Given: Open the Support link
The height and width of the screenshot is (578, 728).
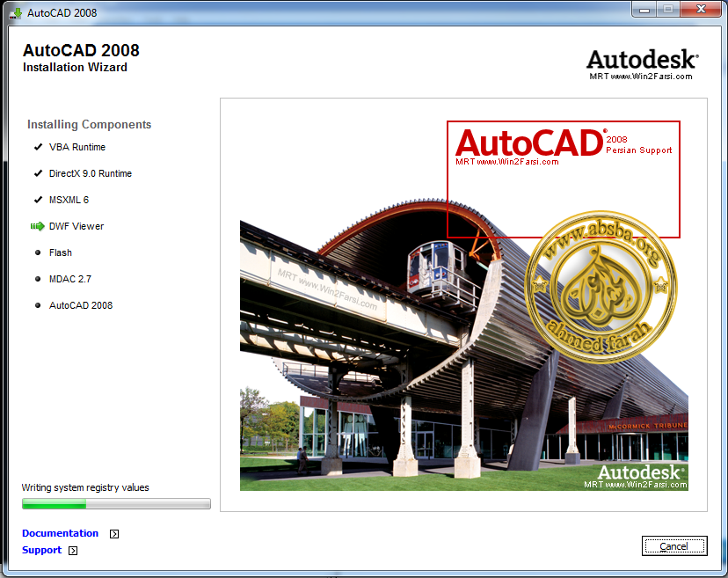Looking at the screenshot, I should click(x=42, y=550).
